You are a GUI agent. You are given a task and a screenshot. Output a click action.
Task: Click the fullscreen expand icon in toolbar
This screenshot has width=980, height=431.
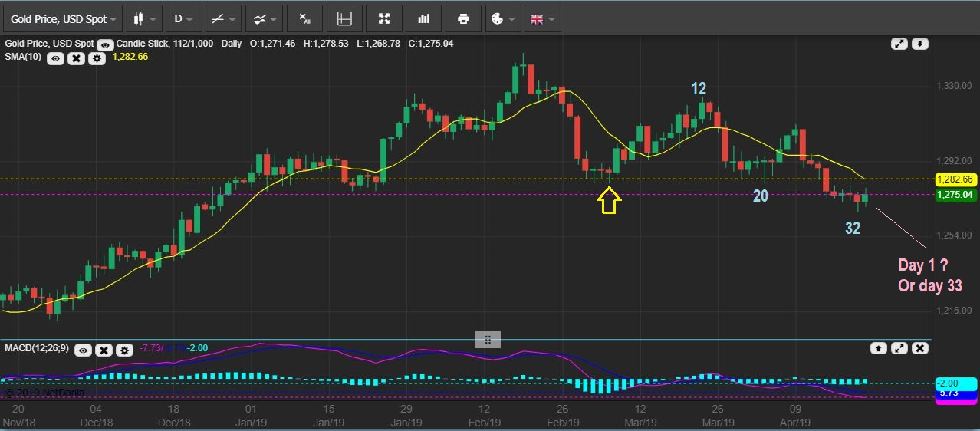pos(385,18)
